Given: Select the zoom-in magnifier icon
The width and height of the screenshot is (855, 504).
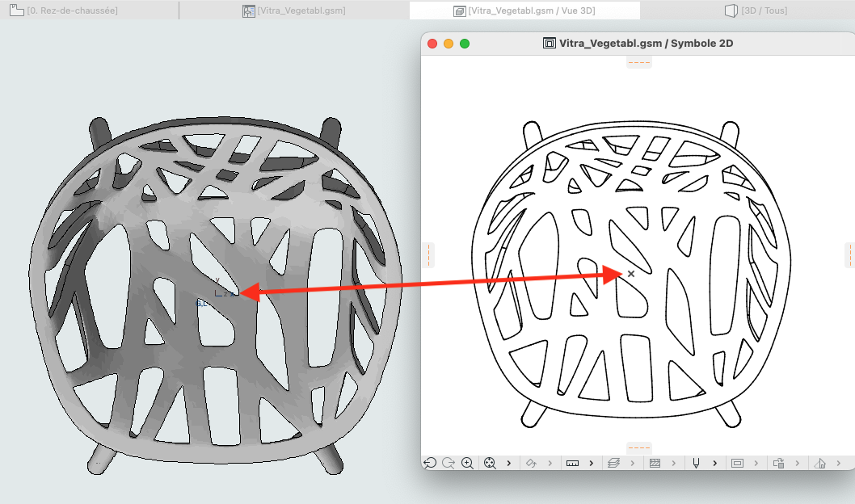Looking at the screenshot, I should pyautogui.click(x=467, y=463).
